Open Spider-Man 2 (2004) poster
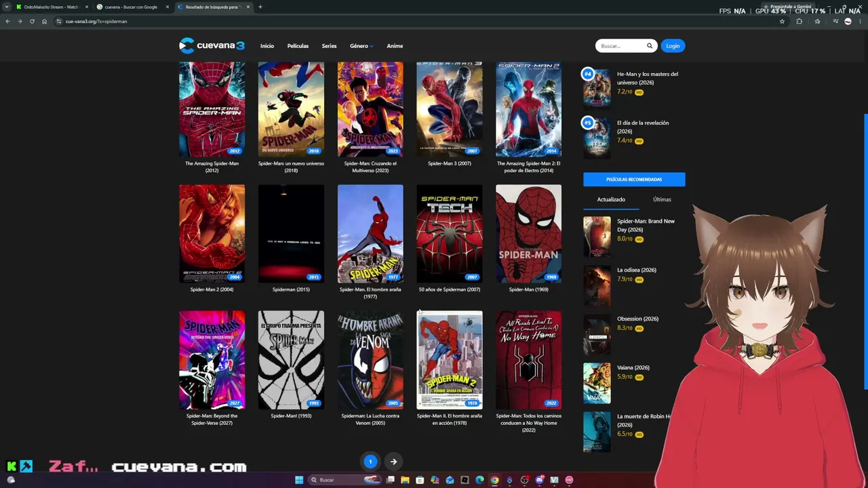 tap(212, 234)
